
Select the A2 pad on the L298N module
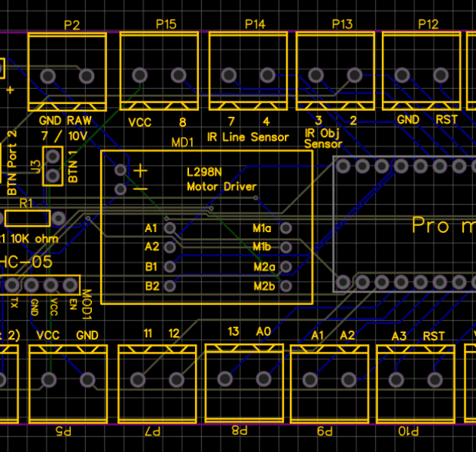[170, 247]
